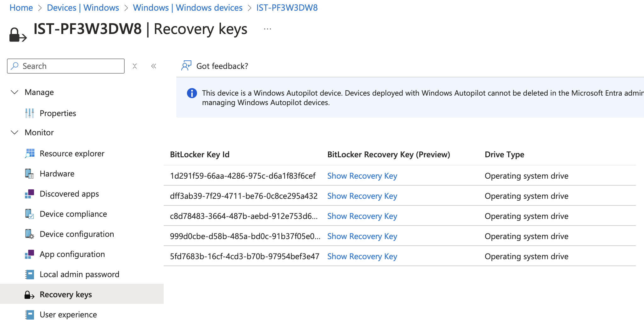Show Recovery Key for 1d291f59 key
The width and height of the screenshot is (644, 324).
click(x=362, y=176)
